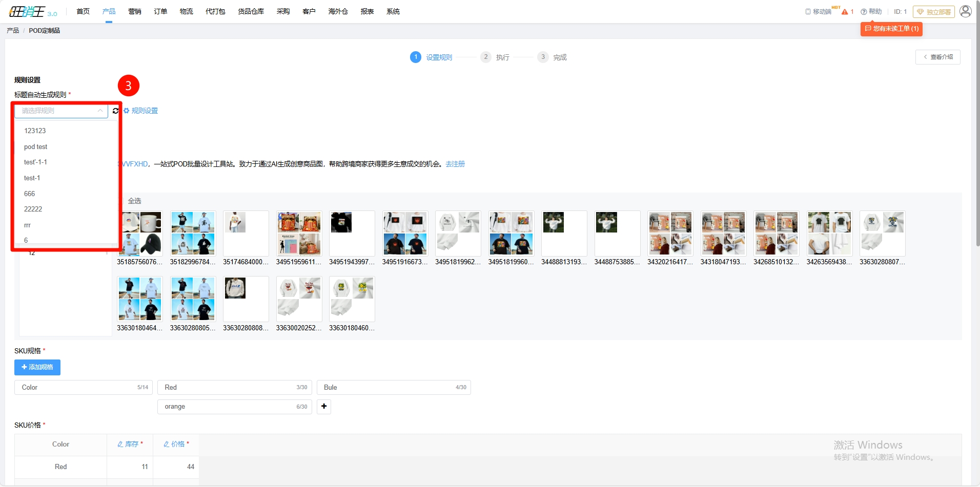Screen dimensions: 980x487
Task: Click the 独立部署 button
Action: (x=933, y=12)
